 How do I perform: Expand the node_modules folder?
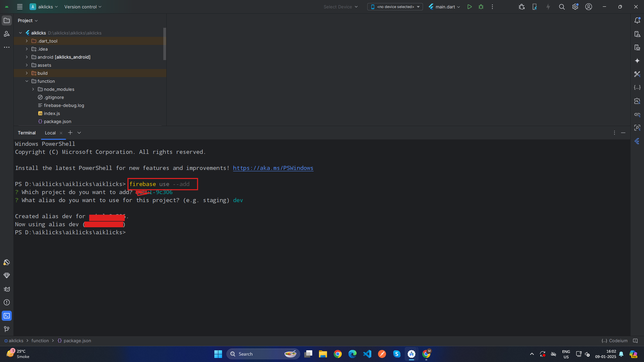click(x=33, y=89)
